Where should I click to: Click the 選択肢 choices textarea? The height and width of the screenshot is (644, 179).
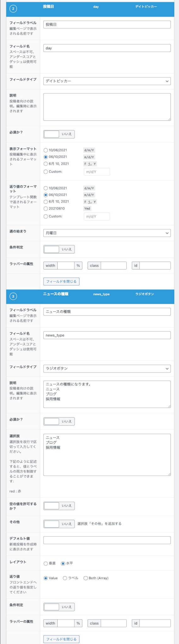click(x=107, y=455)
